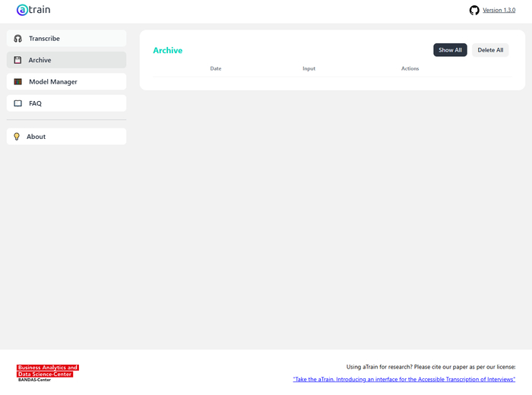The image size is (532, 395).
Task: Click the Model Manager grid icon
Action: tap(18, 82)
